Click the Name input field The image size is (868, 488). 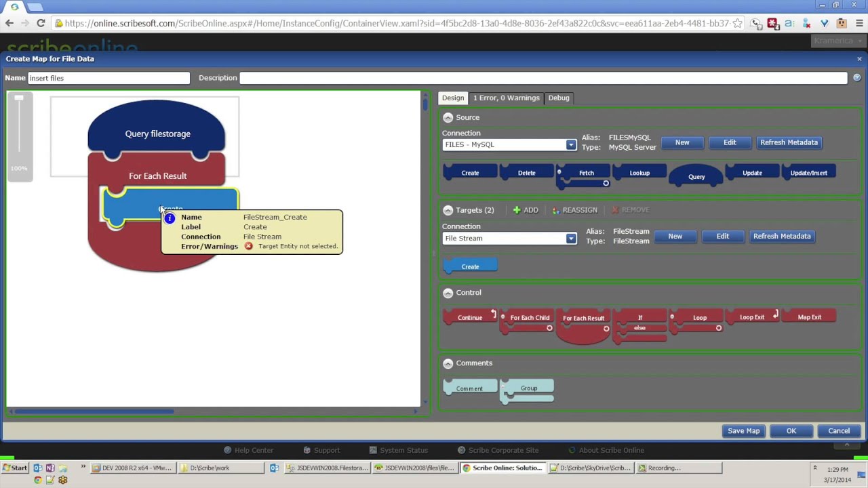(x=108, y=78)
